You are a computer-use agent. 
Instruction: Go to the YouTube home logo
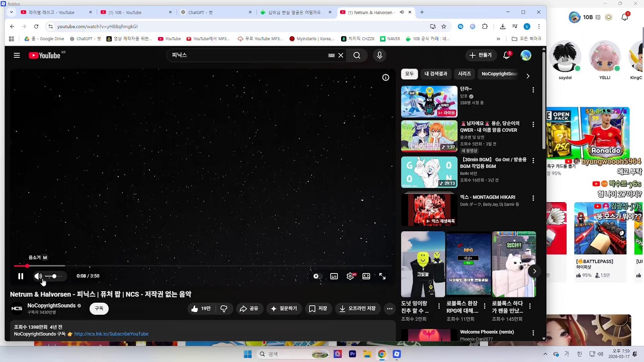click(x=45, y=55)
